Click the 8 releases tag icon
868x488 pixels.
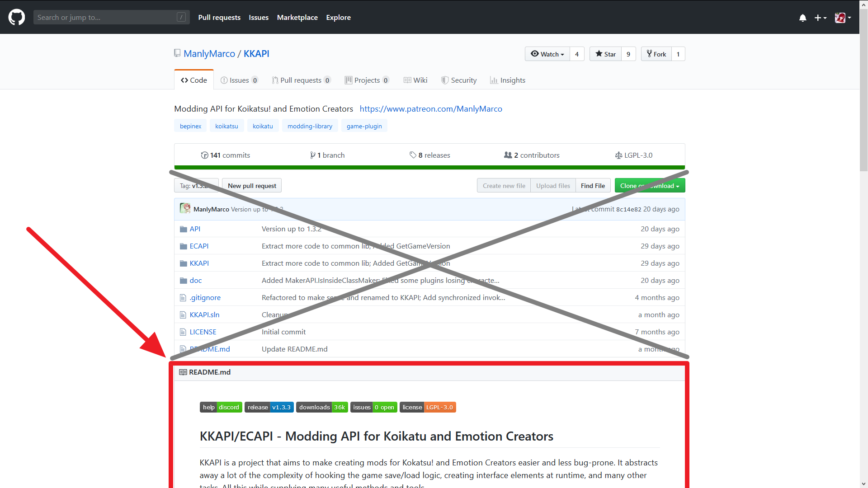(413, 155)
